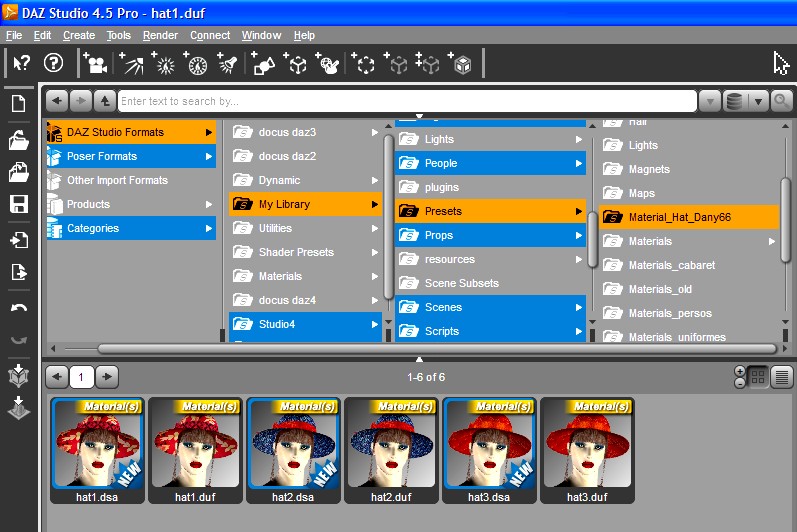Create multiple node instances icon
This screenshot has height=532, width=797.
[427, 64]
